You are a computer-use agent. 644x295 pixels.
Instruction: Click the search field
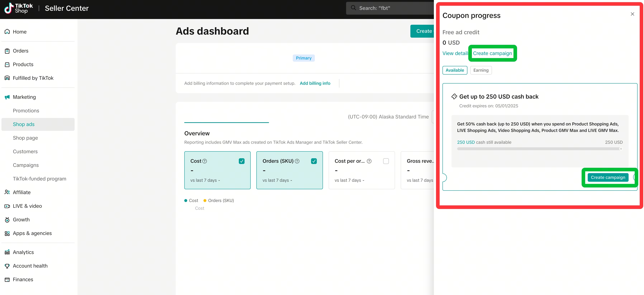[390, 8]
